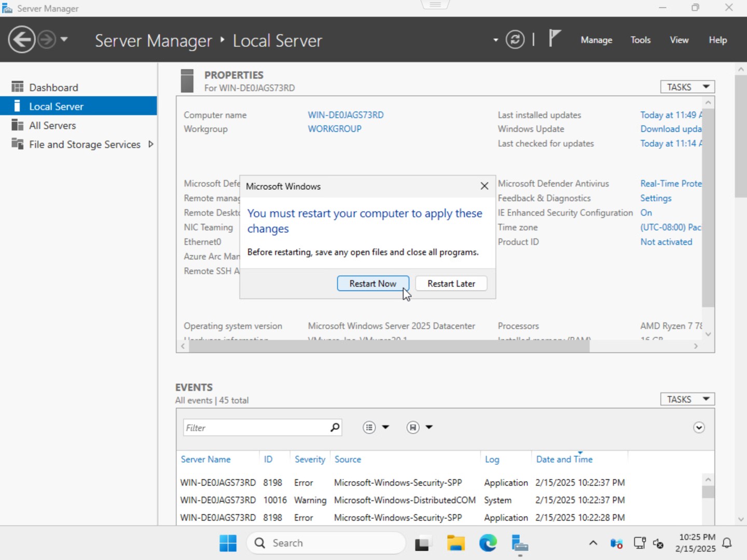Click the criteria list icon in Events
The image size is (747, 560).
[x=369, y=427]
